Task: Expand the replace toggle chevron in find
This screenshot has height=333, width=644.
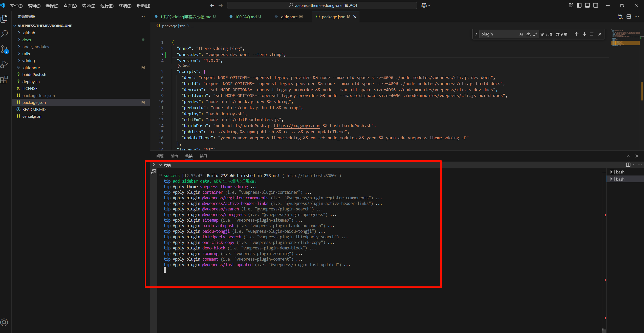Action: click(476, 34)
